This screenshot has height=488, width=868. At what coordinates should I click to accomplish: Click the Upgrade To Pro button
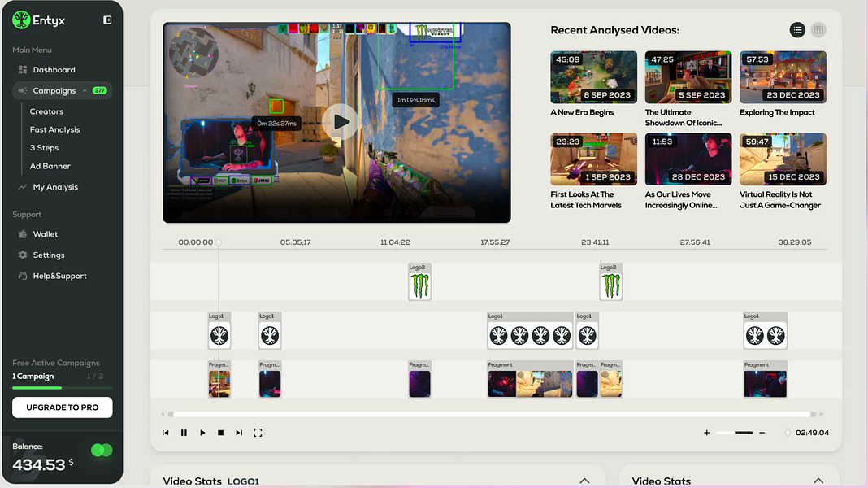pyautogui.click(x=62, y=407)
